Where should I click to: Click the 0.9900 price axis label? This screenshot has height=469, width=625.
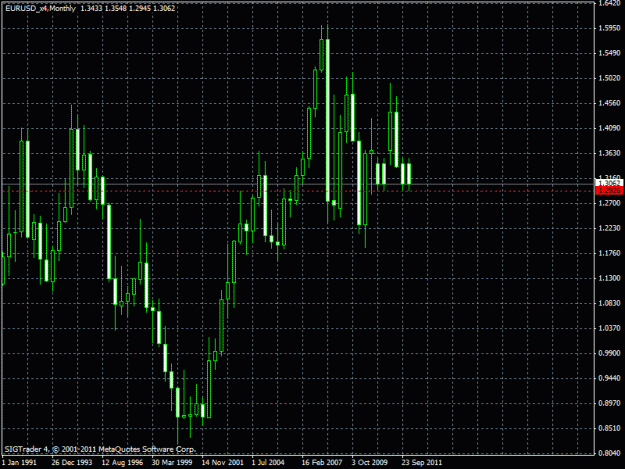tap(610, 353)
